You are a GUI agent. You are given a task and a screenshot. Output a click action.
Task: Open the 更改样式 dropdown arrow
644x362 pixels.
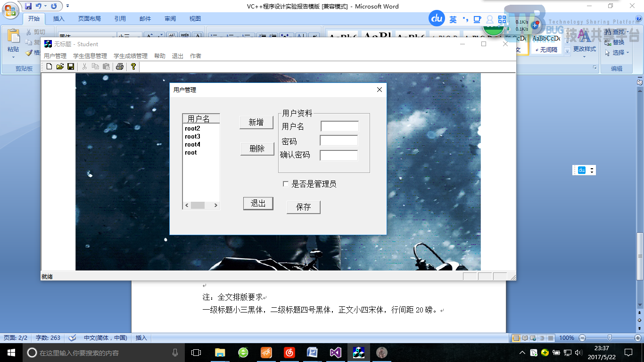pyautogui.click(x=585, y=57)
